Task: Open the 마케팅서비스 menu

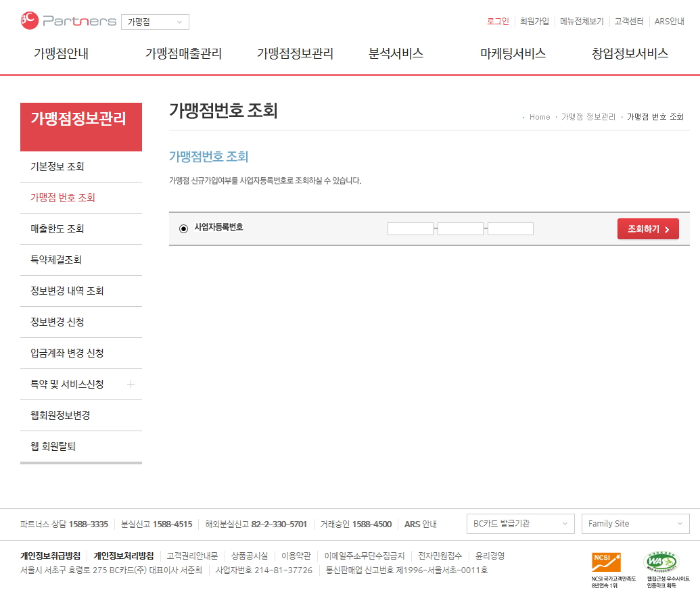Action: pyautogui.click(x=513, y=53)
